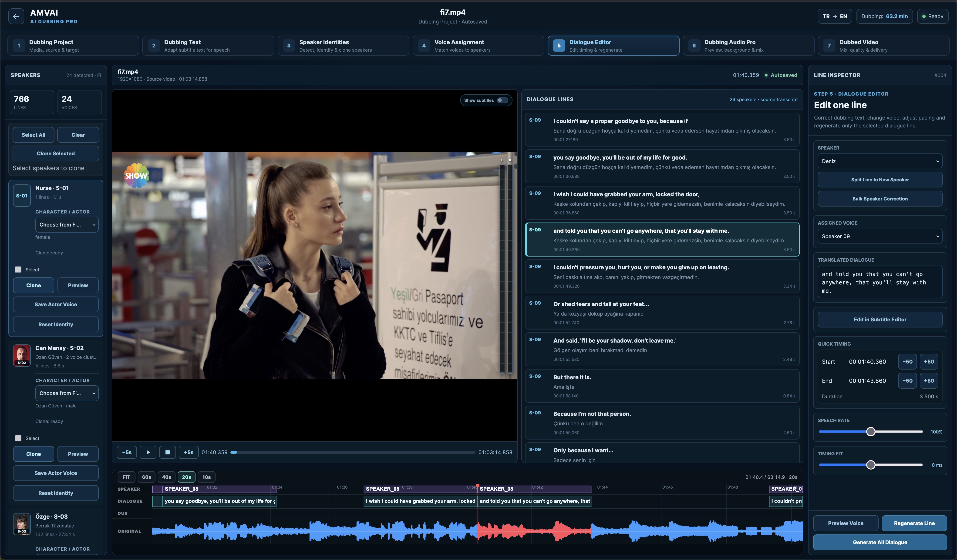Click the Clone Selected button

pos(56,154)
